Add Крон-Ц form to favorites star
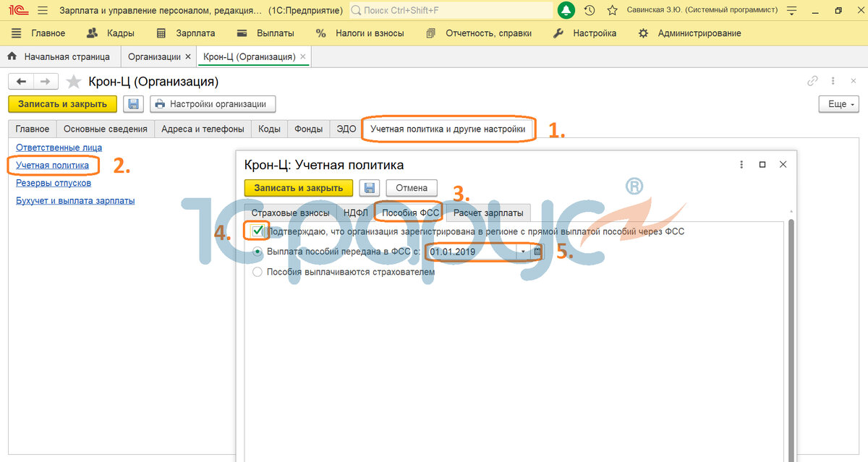 [73, 82]
